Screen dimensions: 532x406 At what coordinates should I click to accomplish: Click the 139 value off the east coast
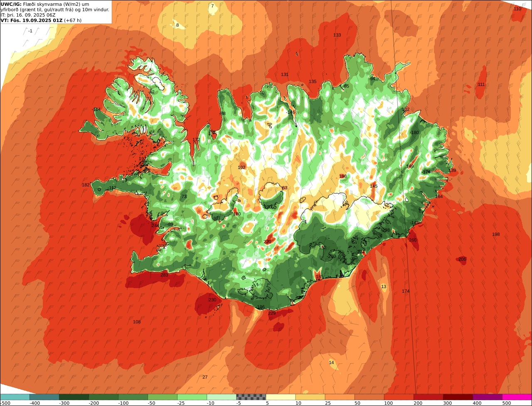point(453,170)
